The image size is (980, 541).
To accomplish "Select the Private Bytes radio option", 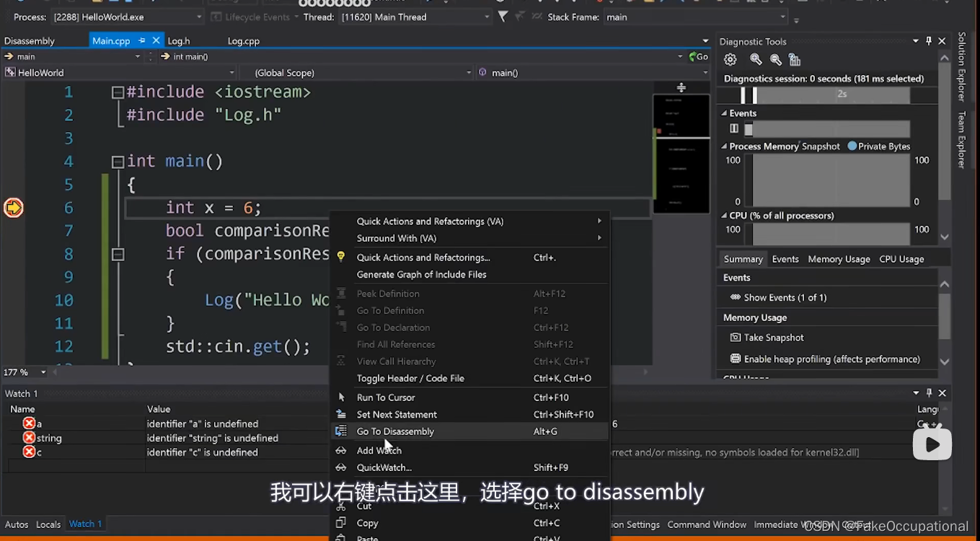I will click(853, 146).
